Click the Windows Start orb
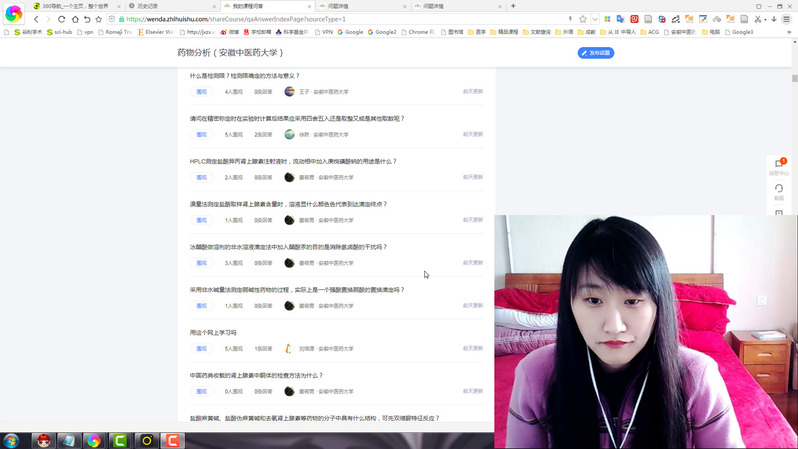798x449 pixels. point(12,440)
